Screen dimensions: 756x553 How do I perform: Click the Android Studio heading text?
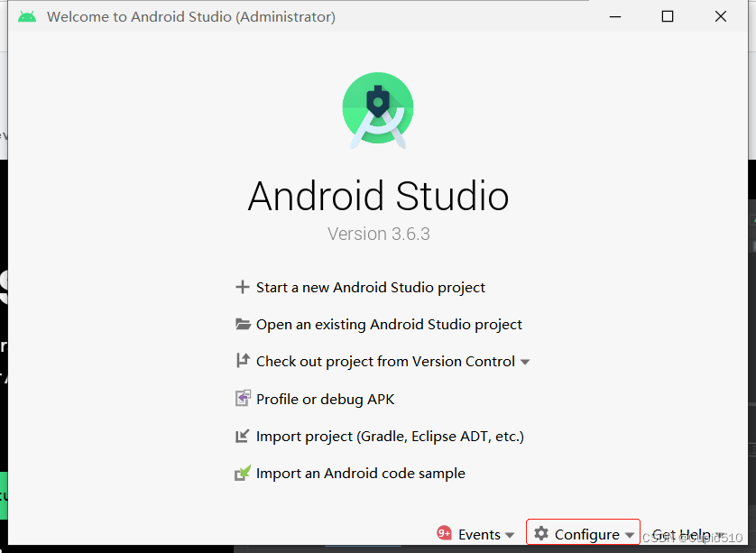pyautogui.click(x=379, y=196)
